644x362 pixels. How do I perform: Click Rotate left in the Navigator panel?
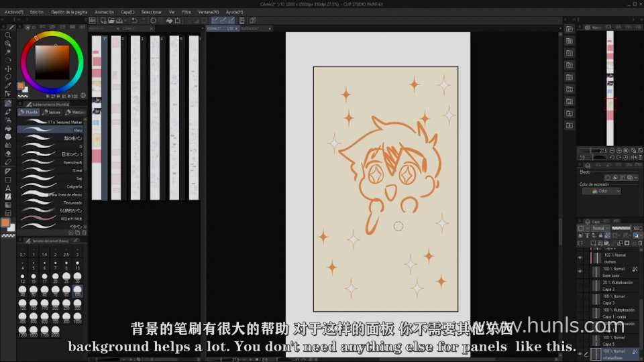pyautogui.click(x=612, y=158)
